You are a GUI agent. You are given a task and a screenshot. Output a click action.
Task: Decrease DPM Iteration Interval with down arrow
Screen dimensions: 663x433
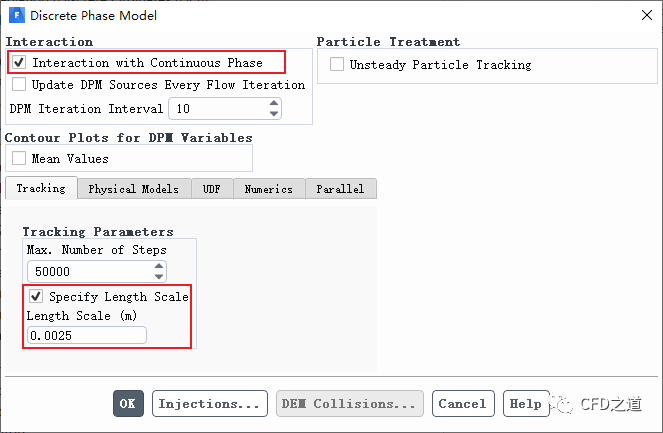click(274, 113)
